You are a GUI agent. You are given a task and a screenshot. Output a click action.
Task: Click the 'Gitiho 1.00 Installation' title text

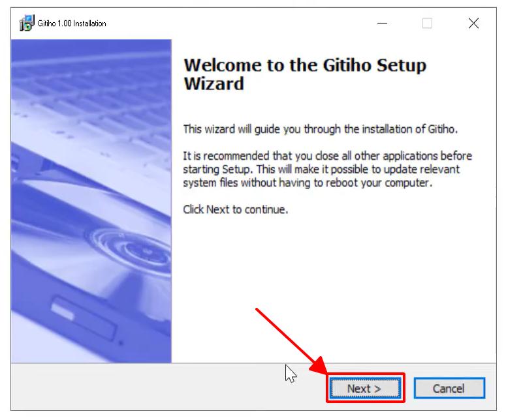[72, 23]
